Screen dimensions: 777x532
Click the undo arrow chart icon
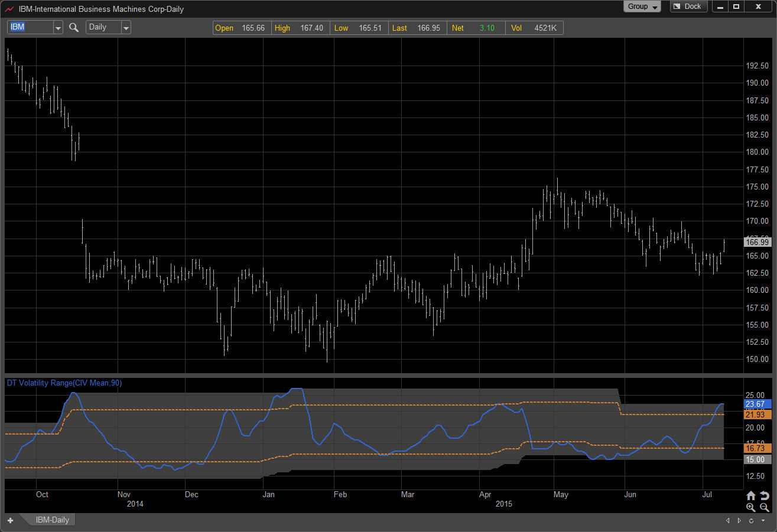pyautogui.click(x=764, y=495)
